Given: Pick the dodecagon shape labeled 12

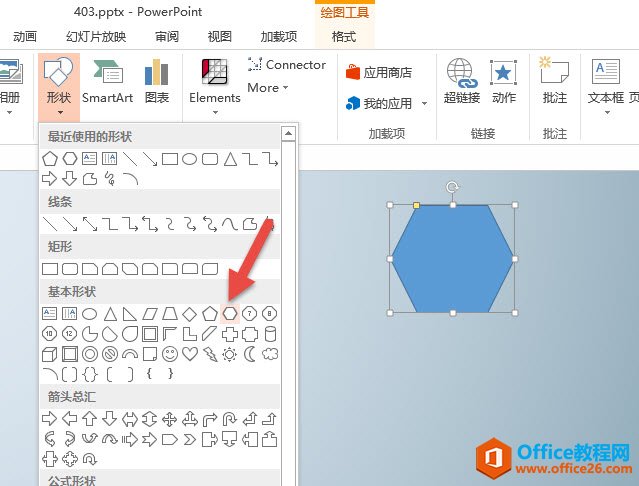Looking at the screenshot, I should (69, 334).
